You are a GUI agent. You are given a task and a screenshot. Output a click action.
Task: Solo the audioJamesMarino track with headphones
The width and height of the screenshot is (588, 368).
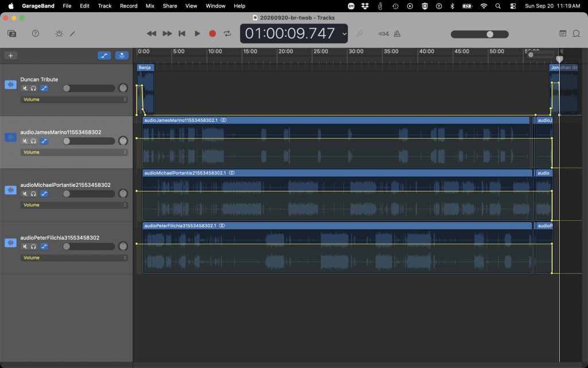pyautogui.click(x=34, y=141)
